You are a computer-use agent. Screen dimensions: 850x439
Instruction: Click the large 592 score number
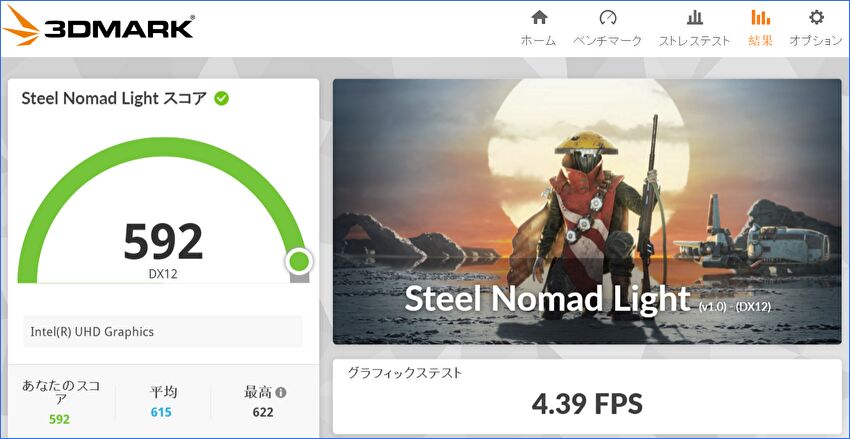click(x=163, y=241)
